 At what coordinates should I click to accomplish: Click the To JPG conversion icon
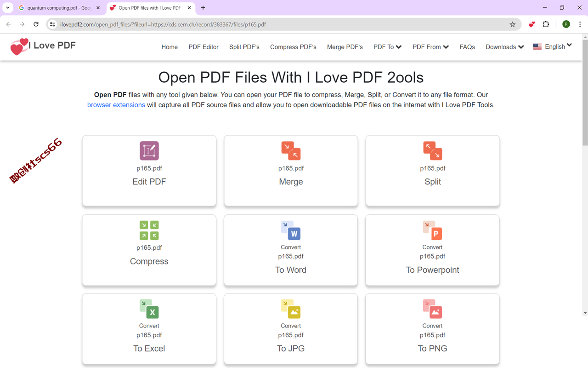point(291,309)
